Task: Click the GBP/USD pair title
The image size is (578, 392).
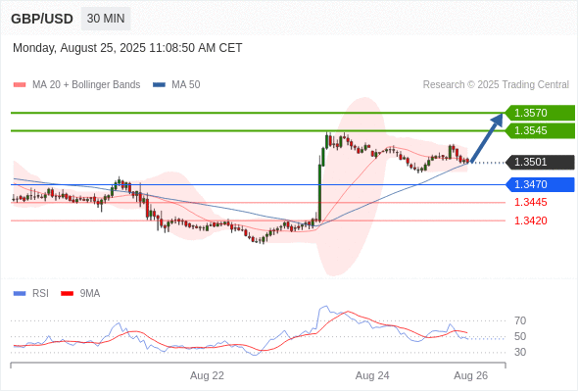Action: [x=42, y=19]
